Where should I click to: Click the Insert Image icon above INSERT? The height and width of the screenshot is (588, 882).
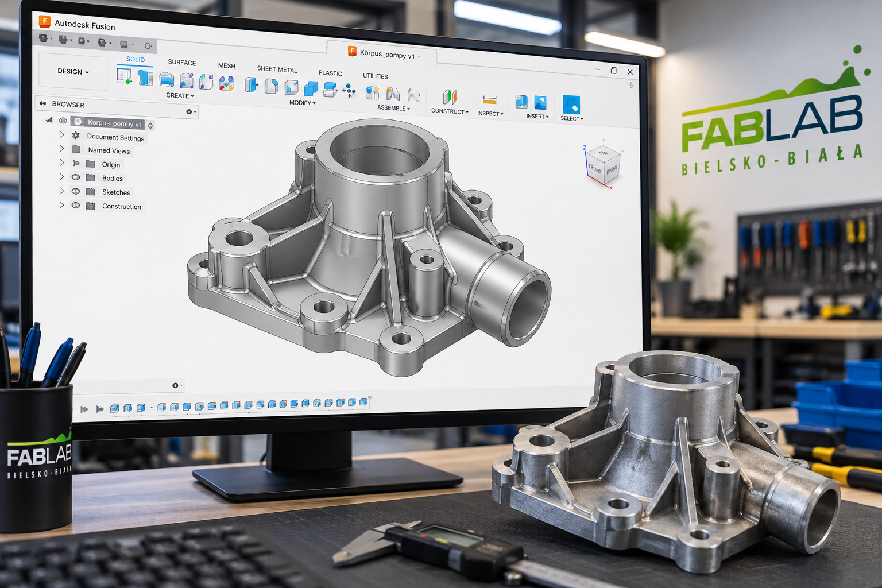[x=540, y=103]
